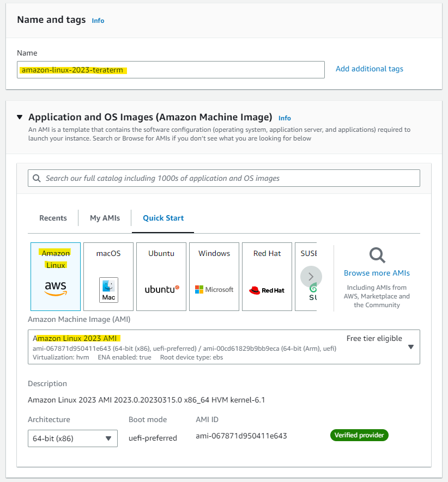Open the Amazon Machine Image dropdown
The height and width of the screenshot is (482, 448).
click(x=410, y=346)
